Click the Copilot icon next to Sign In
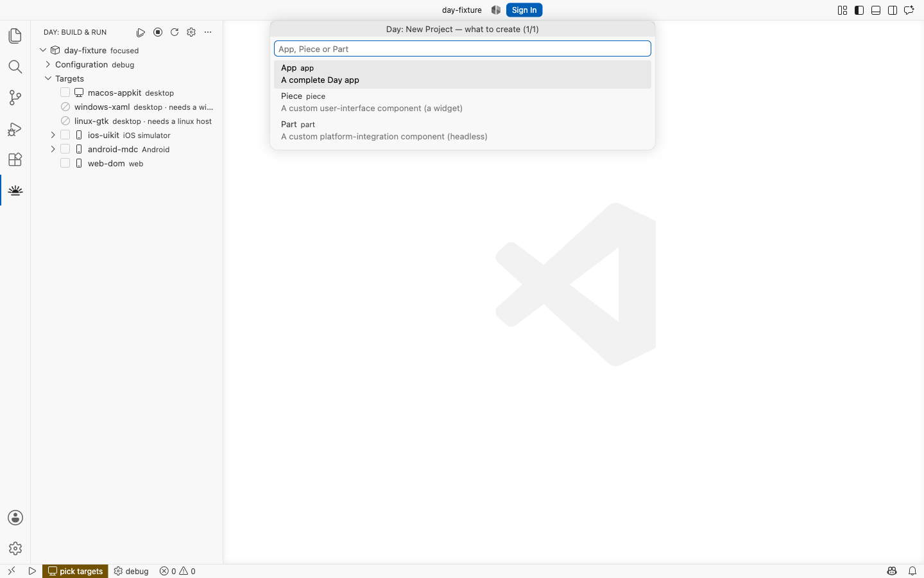 (496, 10)
